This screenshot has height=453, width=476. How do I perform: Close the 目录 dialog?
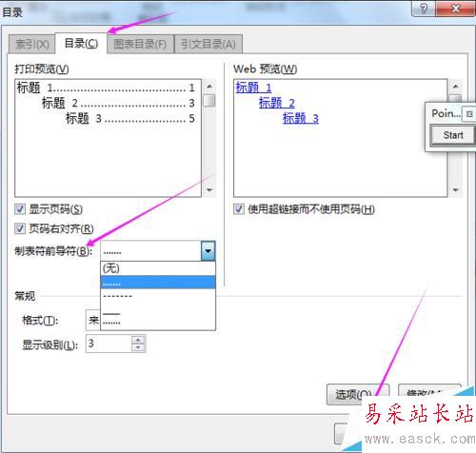click(456, 9)
